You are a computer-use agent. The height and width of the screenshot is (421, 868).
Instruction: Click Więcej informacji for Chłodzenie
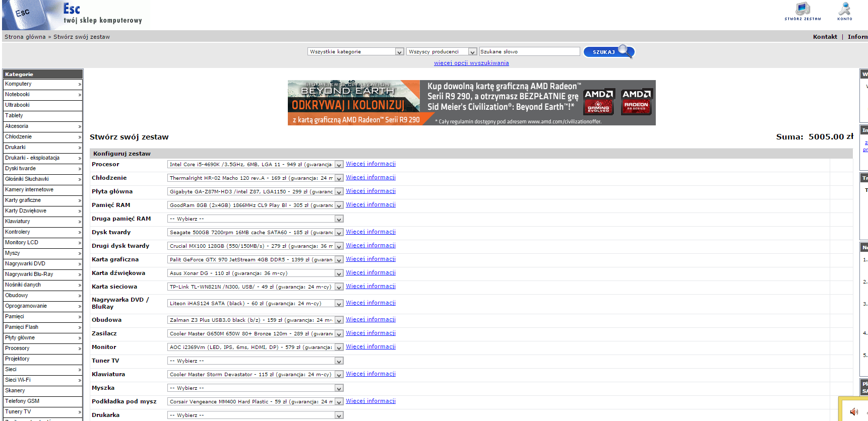click(370, 177)
